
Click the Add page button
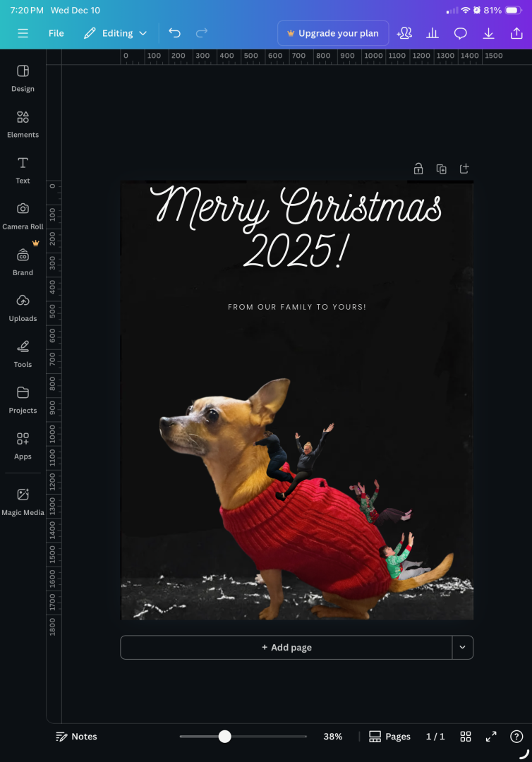[x=286, y=647]
